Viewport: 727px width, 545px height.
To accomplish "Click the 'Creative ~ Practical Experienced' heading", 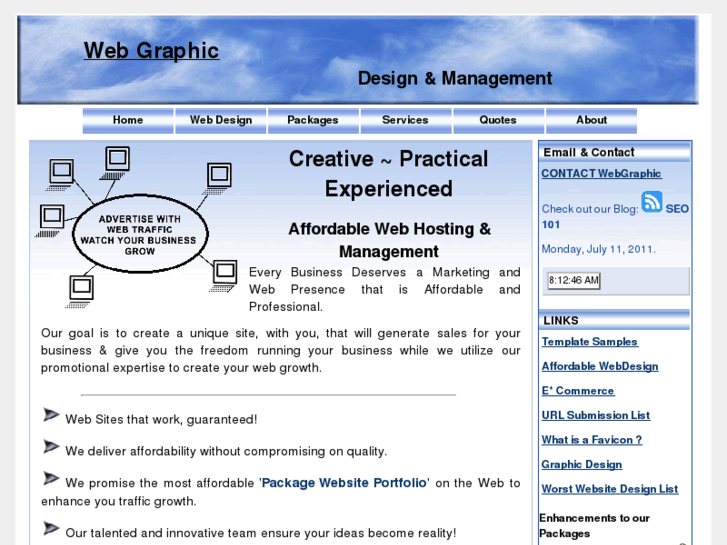I will 389,174.
